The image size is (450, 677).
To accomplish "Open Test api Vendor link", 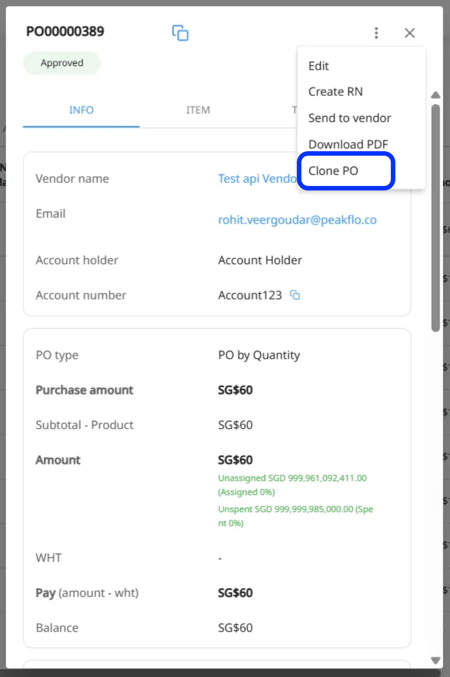I will [257, 178].
